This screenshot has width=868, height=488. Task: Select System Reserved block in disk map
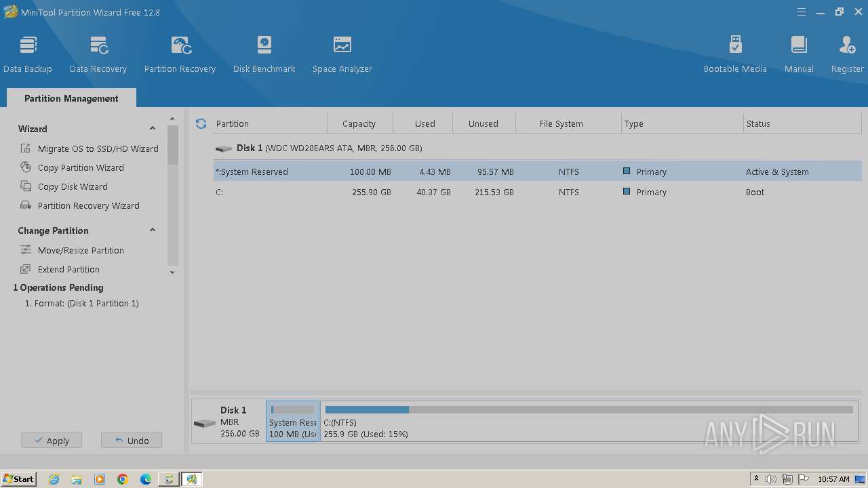tap(292, 422)
